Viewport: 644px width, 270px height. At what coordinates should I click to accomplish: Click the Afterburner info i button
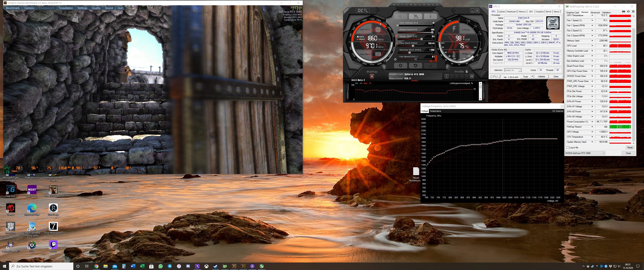coord(430,16)
